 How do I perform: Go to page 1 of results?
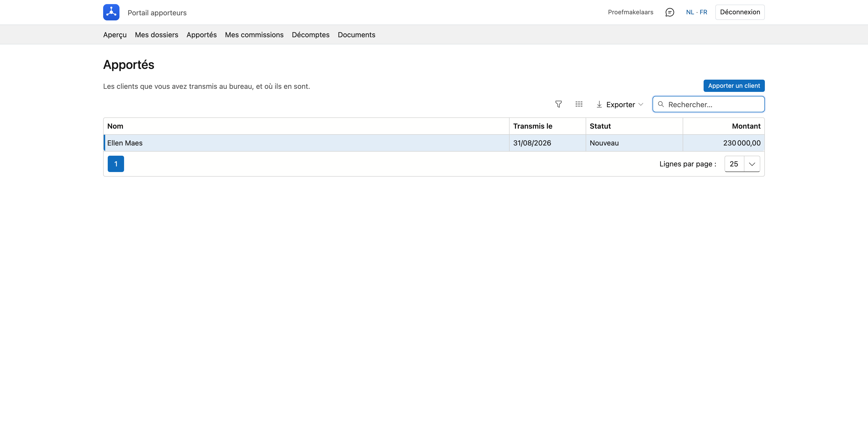coord(116,164)
